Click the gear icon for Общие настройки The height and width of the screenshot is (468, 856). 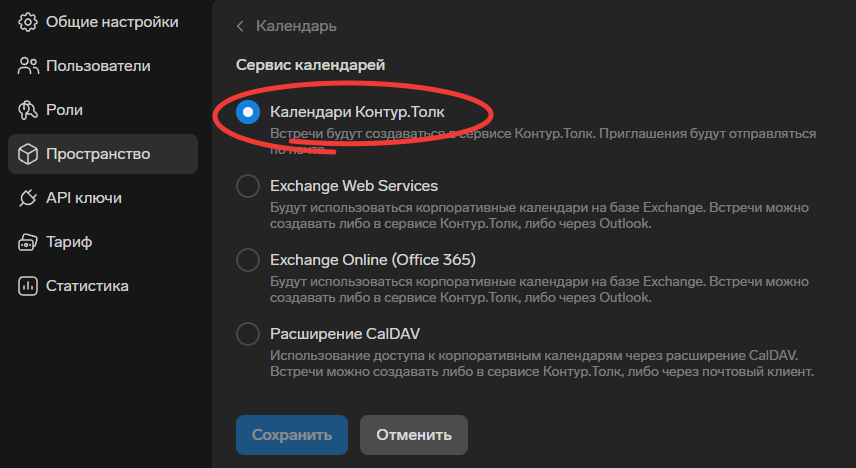(x=28, y=22)
